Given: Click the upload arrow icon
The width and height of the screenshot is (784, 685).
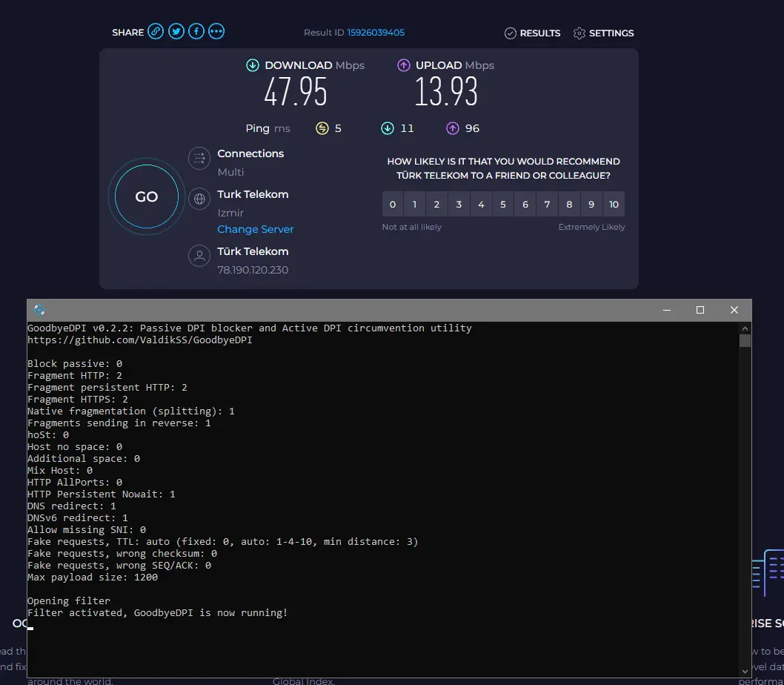Looking at the screenshot, I should [x=404, y=65].
